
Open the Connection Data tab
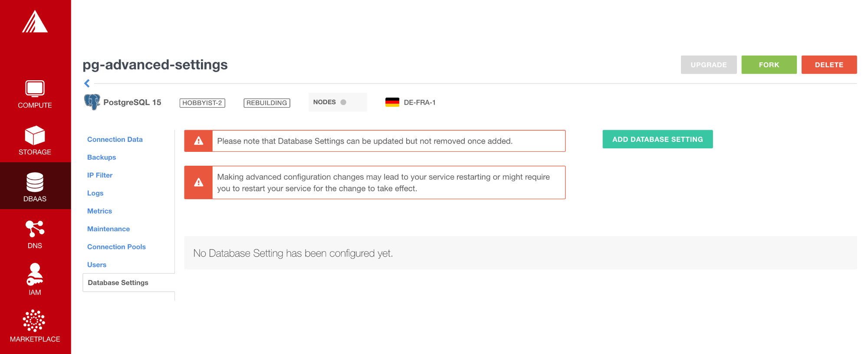(x=115, y=139)
